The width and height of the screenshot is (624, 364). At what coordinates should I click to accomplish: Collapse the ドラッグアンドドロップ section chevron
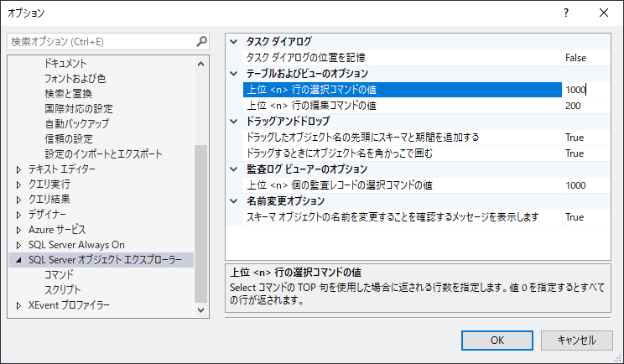click(x=234, y=122)
